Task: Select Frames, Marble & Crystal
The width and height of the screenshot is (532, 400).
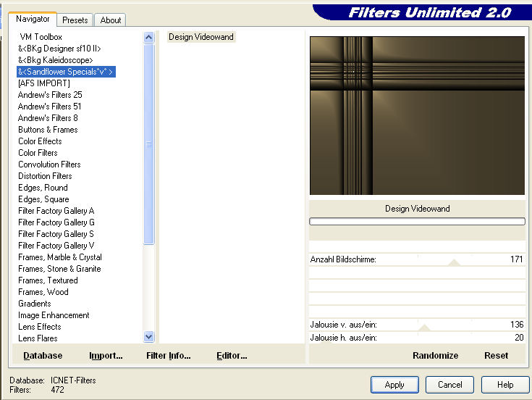Action: pyautogui.click(x=59, y=257)
